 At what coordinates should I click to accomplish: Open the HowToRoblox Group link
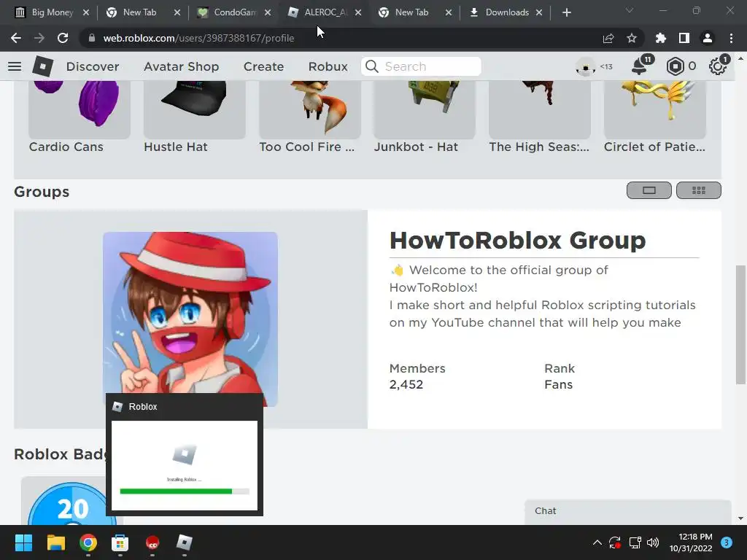point(517,240)
